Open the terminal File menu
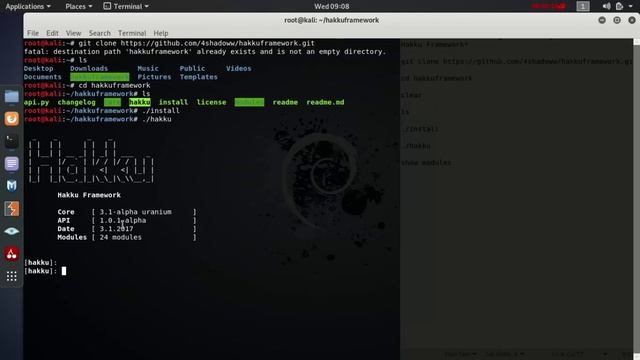Screen dimensions: 640x360 tap(33, 33)
